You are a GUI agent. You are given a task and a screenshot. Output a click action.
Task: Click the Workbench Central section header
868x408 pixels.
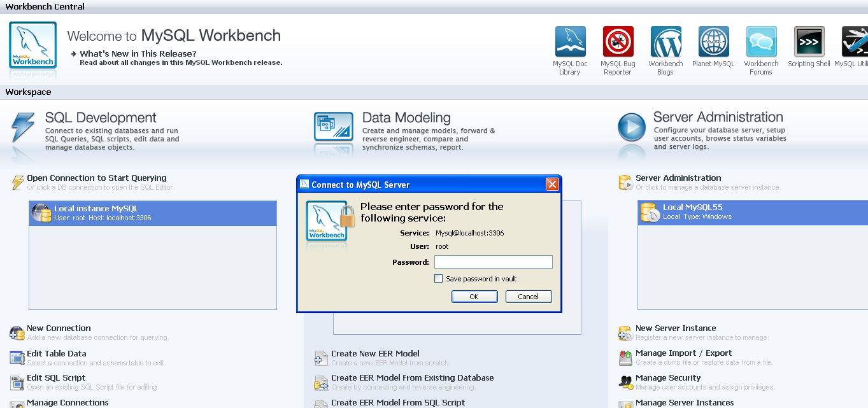pyautogui.click(x=45, y=7)
